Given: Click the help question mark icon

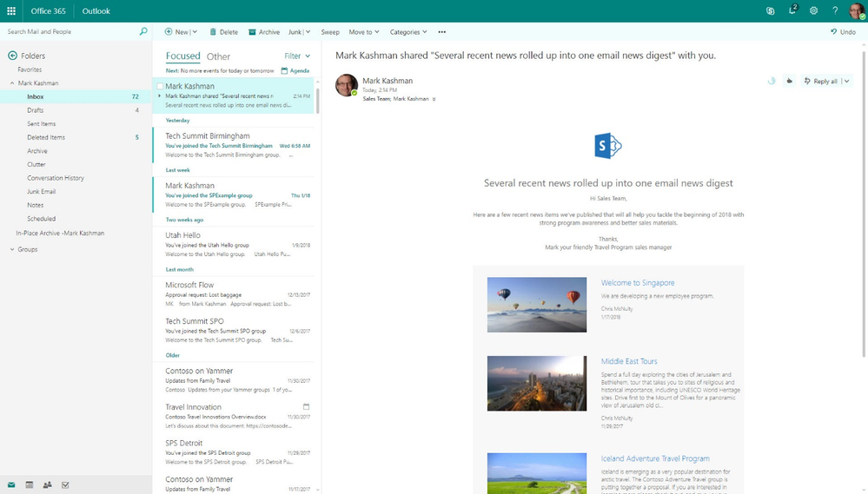Looking at the screenshot, I should [x=835, y=11].
